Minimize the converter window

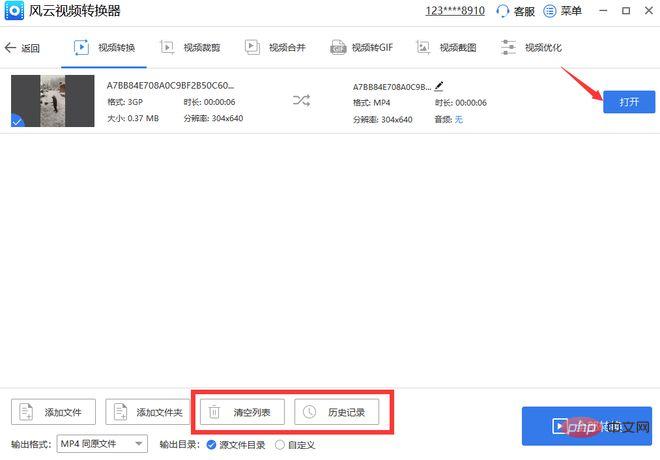[603, 11]
